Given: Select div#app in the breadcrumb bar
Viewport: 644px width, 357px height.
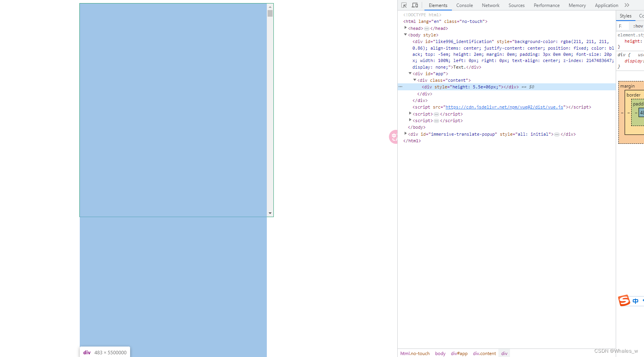Looking at the screenshot, I should point(459,353).
